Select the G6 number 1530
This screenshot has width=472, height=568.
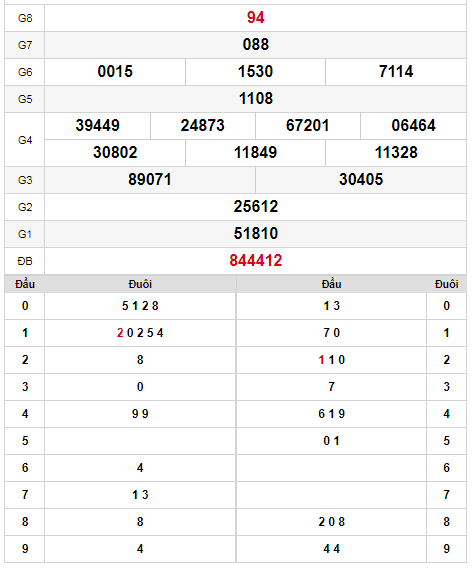tap(255, 71)
